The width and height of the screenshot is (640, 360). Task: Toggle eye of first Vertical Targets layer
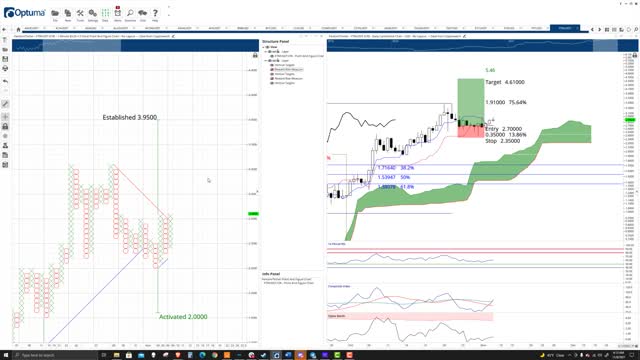pos(272,65)
